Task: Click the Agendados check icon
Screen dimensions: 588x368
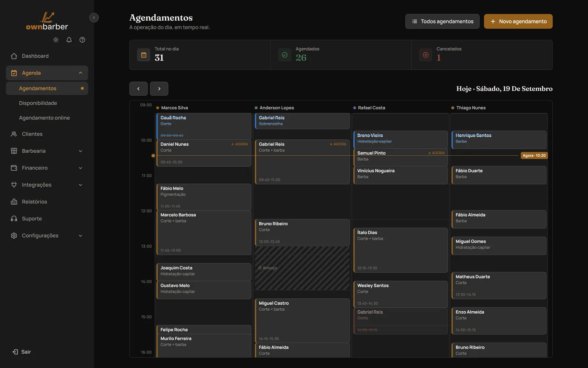Action: click(284, 55)
